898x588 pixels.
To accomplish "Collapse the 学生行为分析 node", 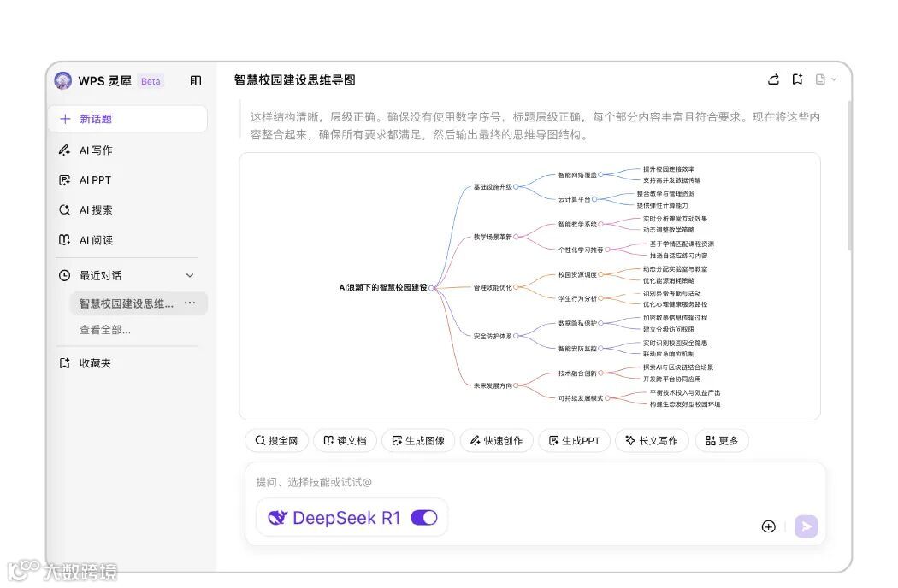I will click(600, 298).
